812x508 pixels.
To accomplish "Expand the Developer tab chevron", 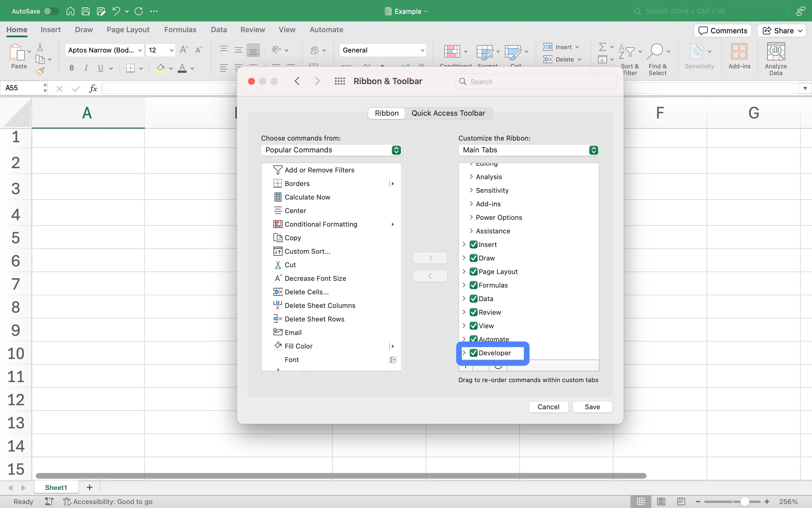I will point(464,353).
